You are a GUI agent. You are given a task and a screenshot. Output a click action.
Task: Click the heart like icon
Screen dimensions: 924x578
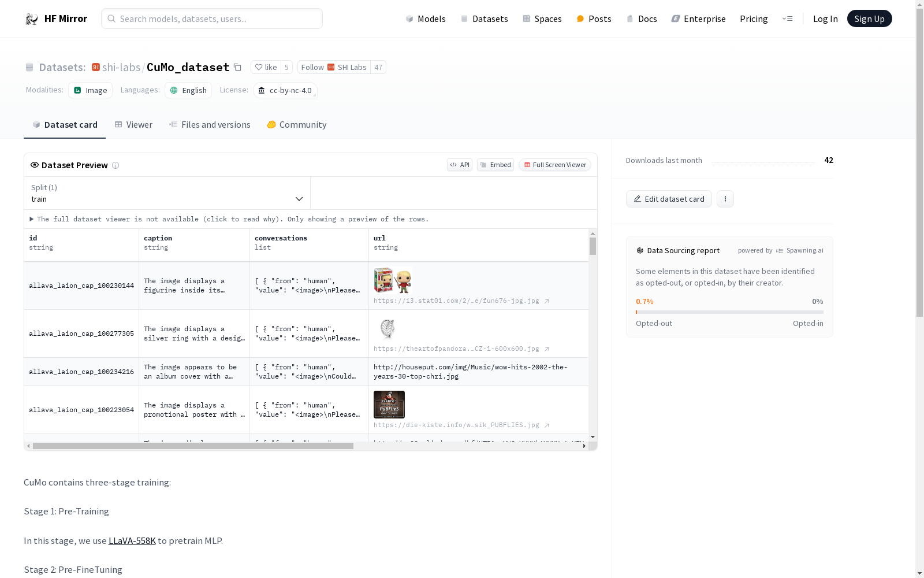[x=259, y=67]
